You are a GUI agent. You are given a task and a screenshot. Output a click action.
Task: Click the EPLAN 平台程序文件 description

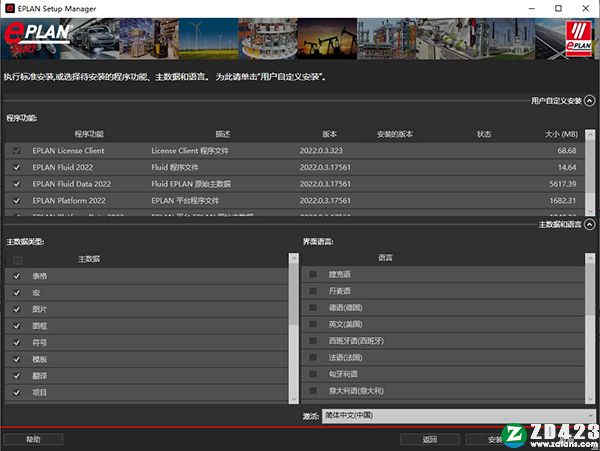click(x=185, y=201)
